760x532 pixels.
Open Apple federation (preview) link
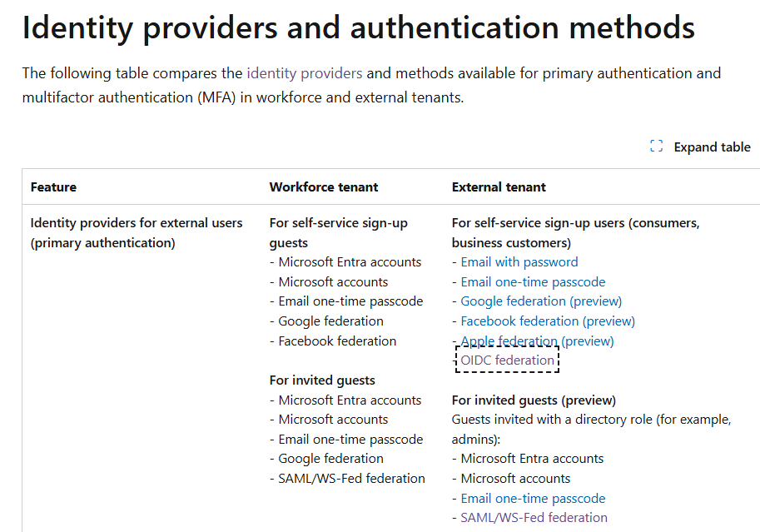[537, 341]
